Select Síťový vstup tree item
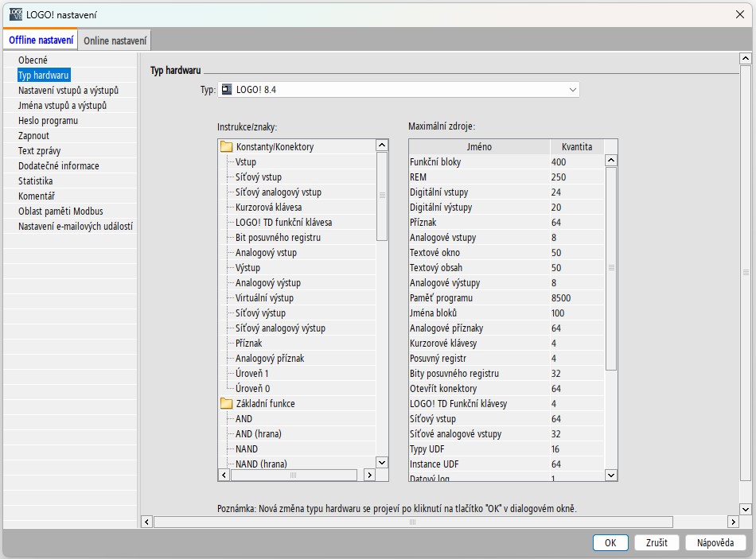 point(259,177)
